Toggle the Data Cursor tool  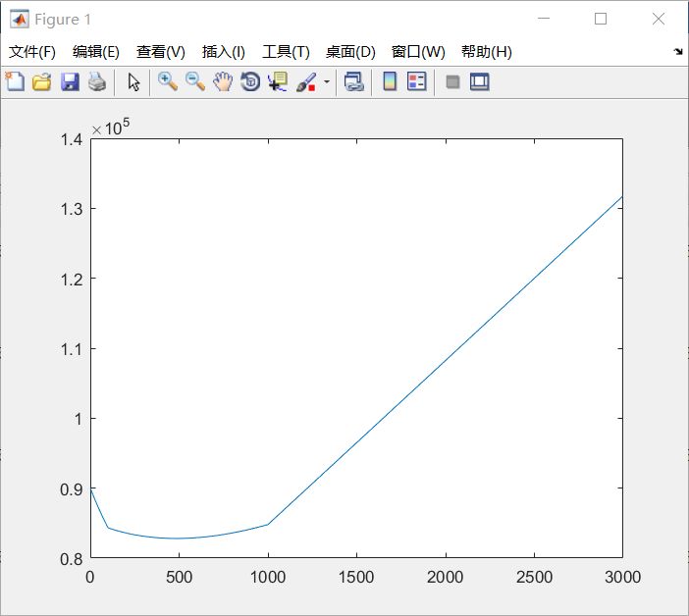coord(278,82)
